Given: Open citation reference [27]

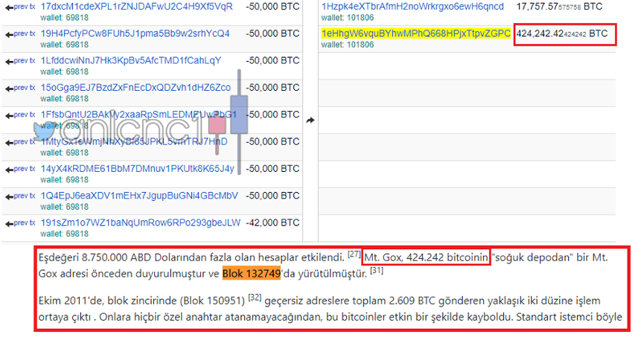Looking at the screenshot, I should [354, 254].
